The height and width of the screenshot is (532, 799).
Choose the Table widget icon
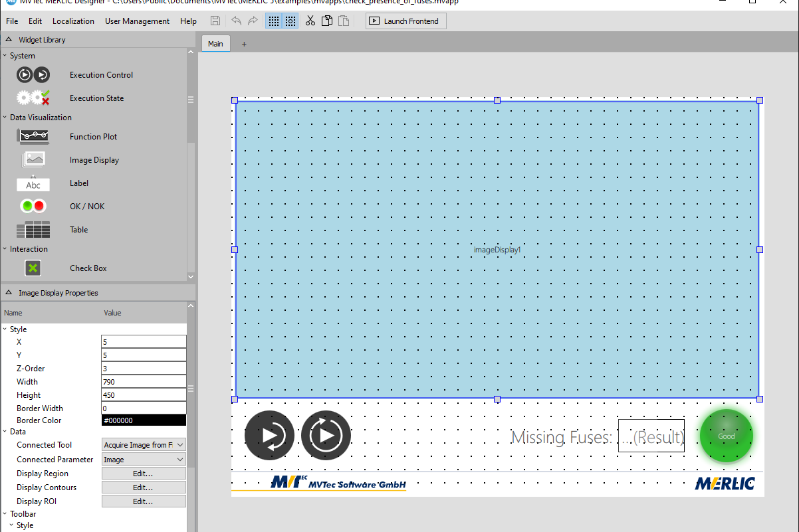pyautogui.click(x=33, y=230)
